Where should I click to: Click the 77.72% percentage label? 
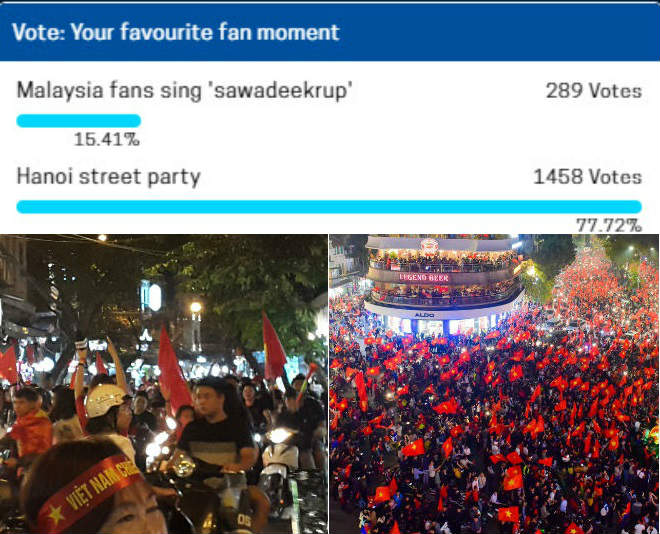pyautogui.click(x=608, y=225)
